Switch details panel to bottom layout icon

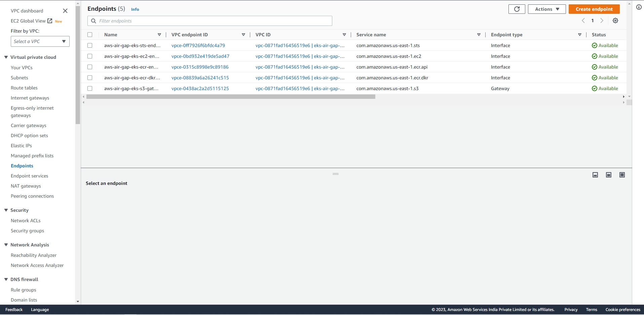pos(595,175)
